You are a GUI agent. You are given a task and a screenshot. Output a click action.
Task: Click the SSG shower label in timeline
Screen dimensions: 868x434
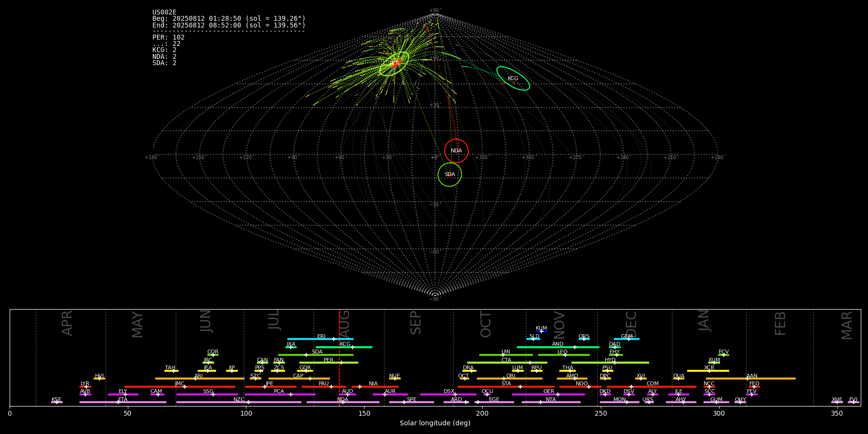coord(208,392)
